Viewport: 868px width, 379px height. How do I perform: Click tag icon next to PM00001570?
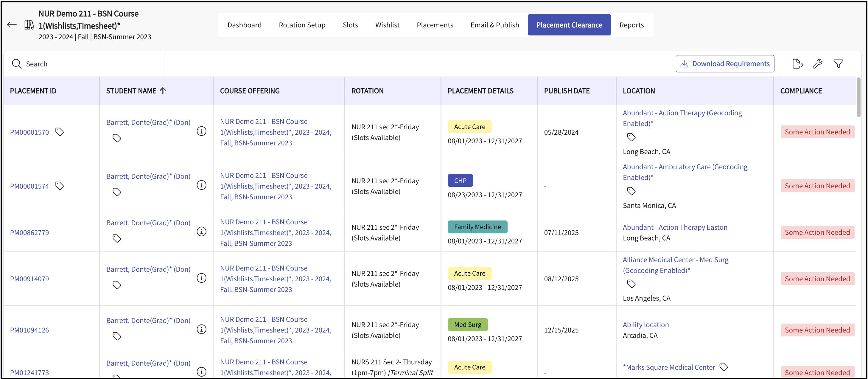(x=60, y=132)
